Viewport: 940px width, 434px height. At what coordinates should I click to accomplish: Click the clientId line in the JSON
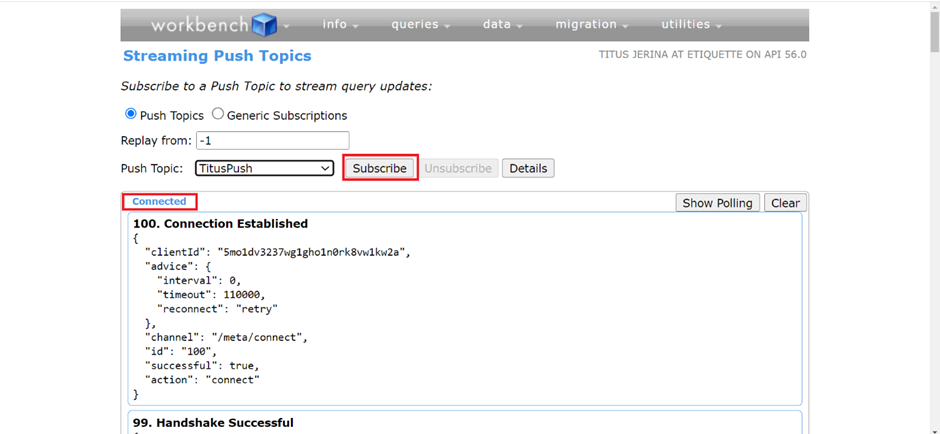coord(277,252)
